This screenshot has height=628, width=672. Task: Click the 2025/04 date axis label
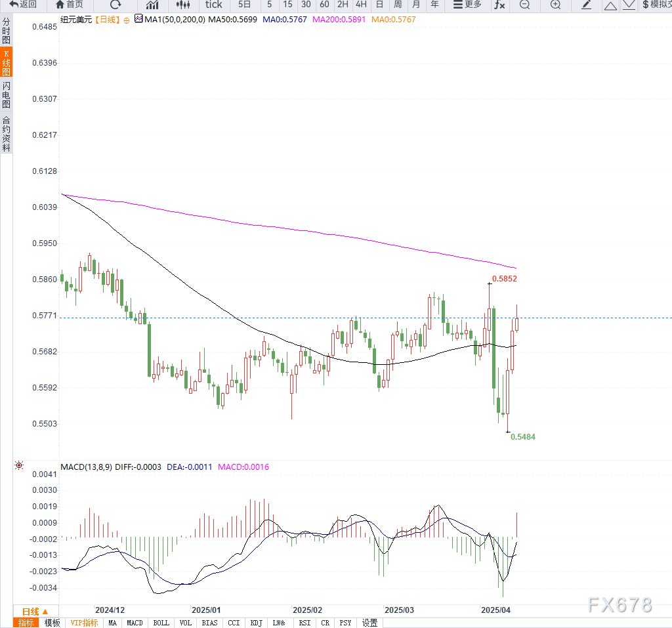point(495,610)
